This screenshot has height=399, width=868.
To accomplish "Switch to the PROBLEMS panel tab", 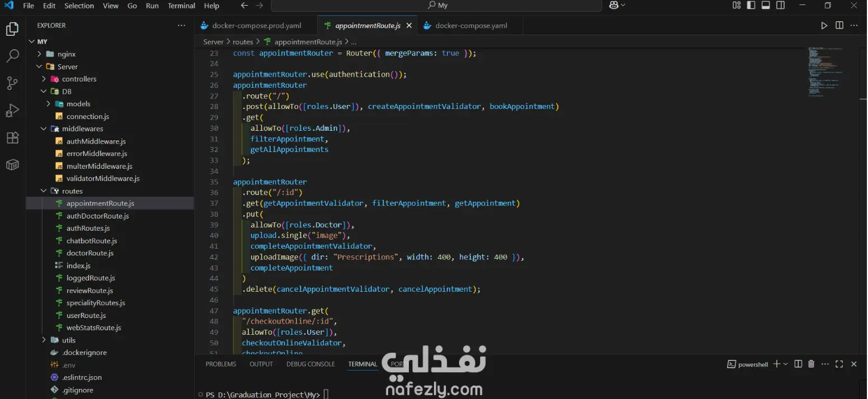I will point(221,364).
